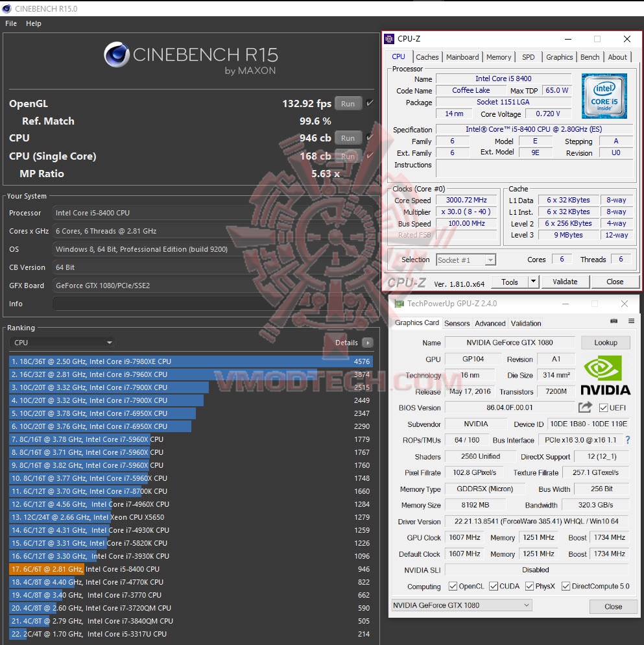Click the Specification field in CPU-Z
644x645 pixels.
[534, 129]
